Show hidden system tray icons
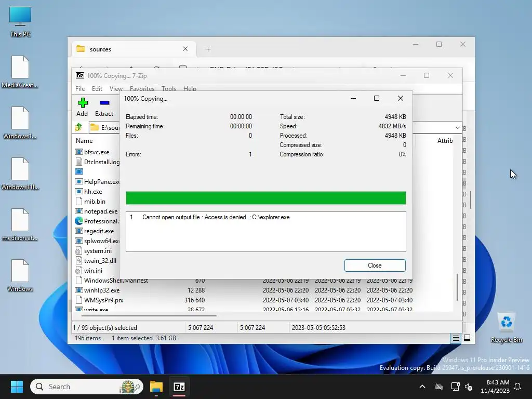This screenshot has height=399, width=532. [422, 387]
